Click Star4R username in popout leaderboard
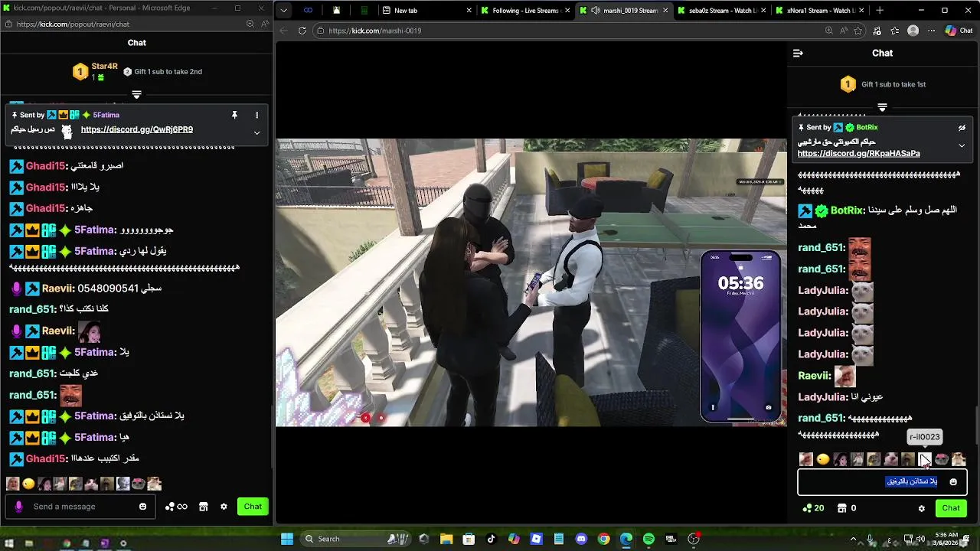This screenshot has height=551, width=980. pyautogui.click(x=105, y=67)
